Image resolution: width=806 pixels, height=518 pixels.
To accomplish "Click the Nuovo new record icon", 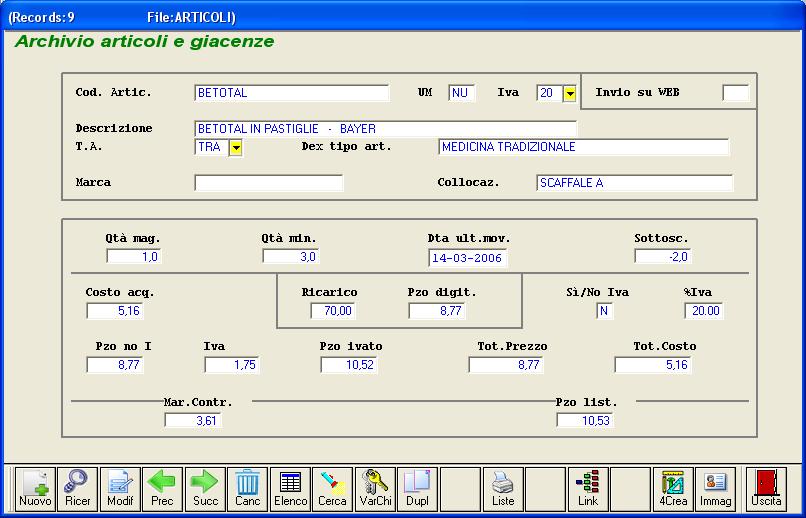I will pyautogui.click(x=35, y=489).
